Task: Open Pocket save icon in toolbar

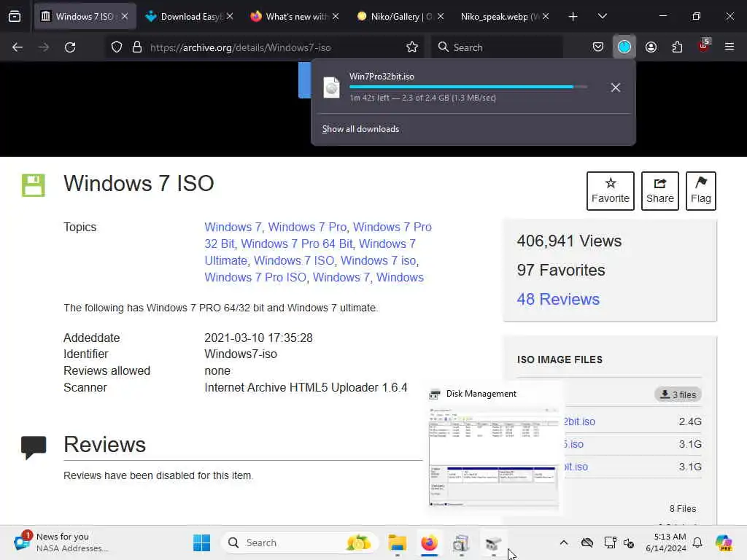Action: [598, 47]
